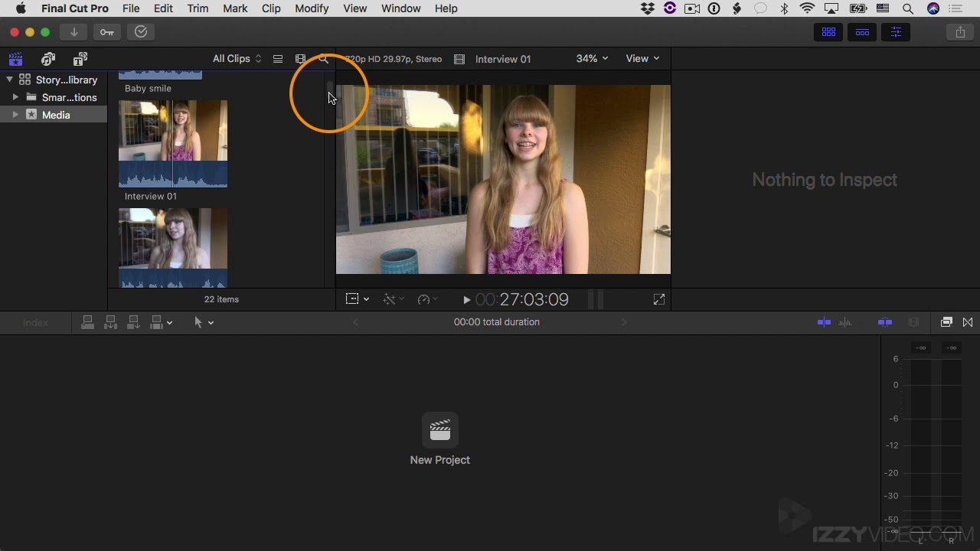
Task: Show the Effects browser icon
Action: click(x=946, y=322)
